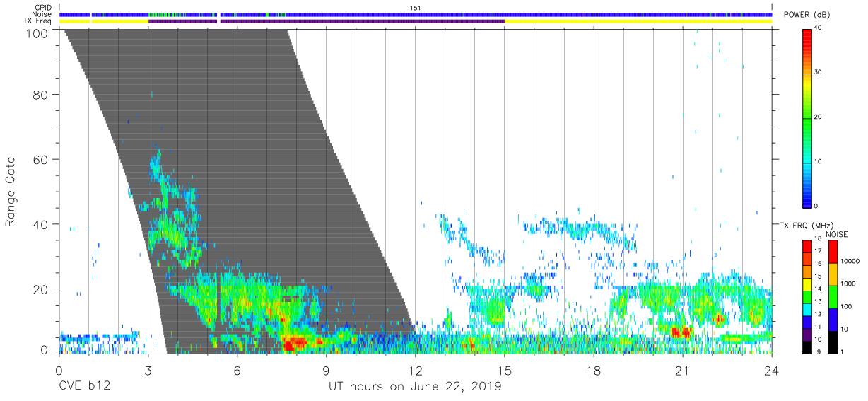Click the CVE b12 radar beam label

point(84,388)
